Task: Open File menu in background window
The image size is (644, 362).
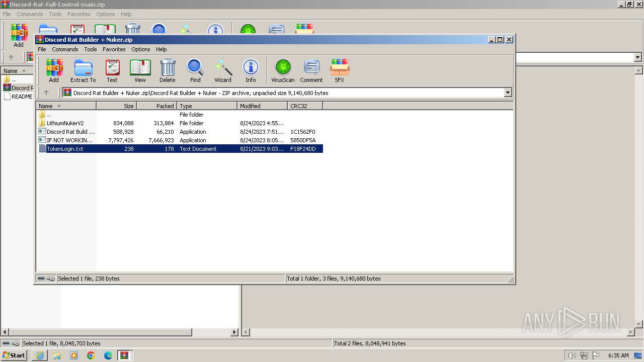Action: [7, 14]
